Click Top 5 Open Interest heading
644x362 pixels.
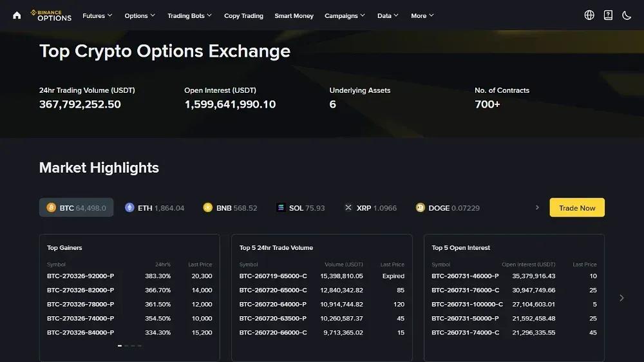click(461, 248)
